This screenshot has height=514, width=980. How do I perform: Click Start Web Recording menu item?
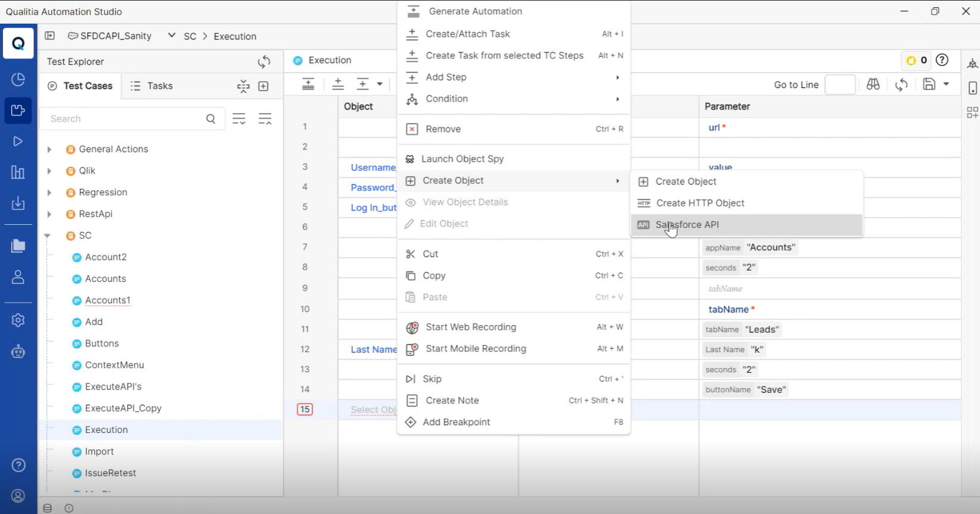[x=470, y=327]
